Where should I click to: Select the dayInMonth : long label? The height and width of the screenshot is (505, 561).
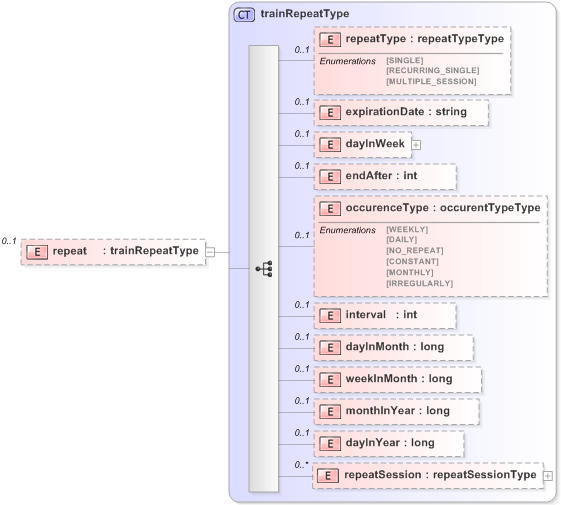pyautogui.click(x=395, y=346)
